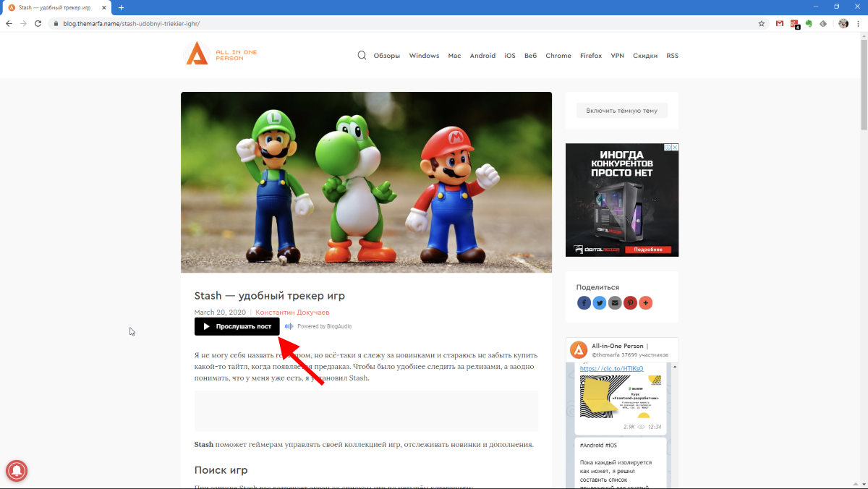This screenshot has width=868, height=489.
Task: Open the Скидки menu item
Action: click(x=645, y=56)
